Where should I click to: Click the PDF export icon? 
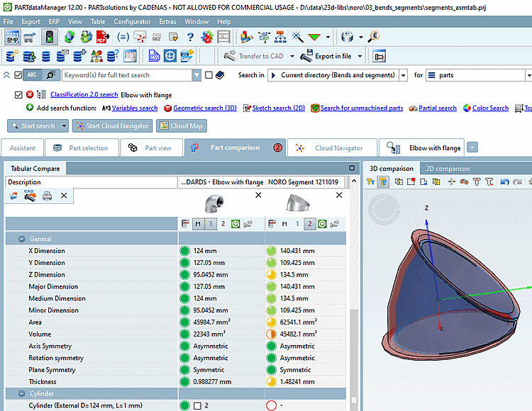click(x=102, y=37)
